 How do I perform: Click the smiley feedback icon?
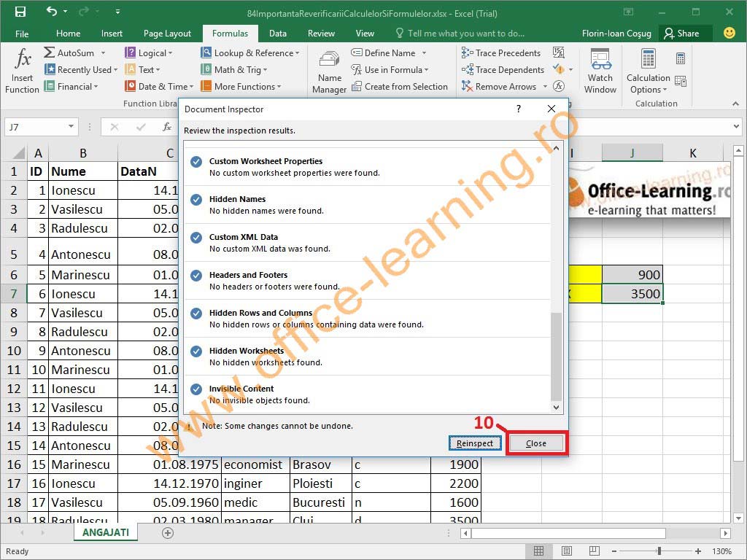[729, 33]
